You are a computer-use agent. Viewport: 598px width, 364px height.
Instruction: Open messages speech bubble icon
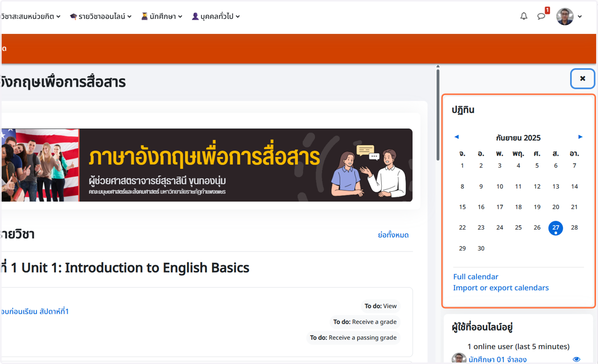pos(541,16)
